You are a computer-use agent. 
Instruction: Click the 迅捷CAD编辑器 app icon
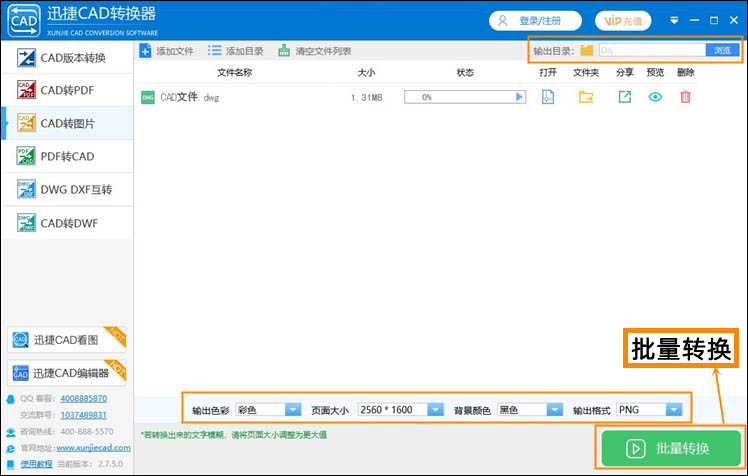pos(21,373)
